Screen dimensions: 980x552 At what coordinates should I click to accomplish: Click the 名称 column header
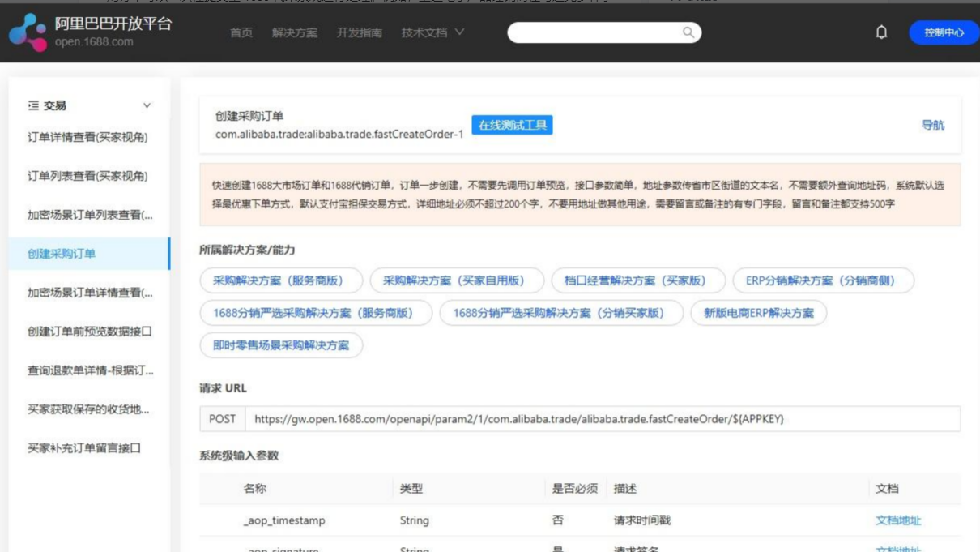coord(254,489)
